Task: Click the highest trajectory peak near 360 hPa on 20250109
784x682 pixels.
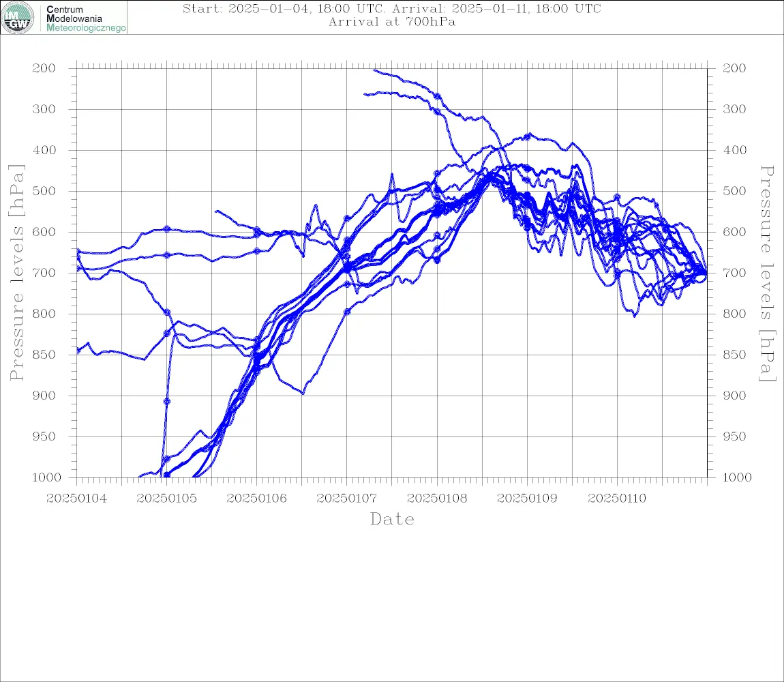Action: (x=528, y=136)
